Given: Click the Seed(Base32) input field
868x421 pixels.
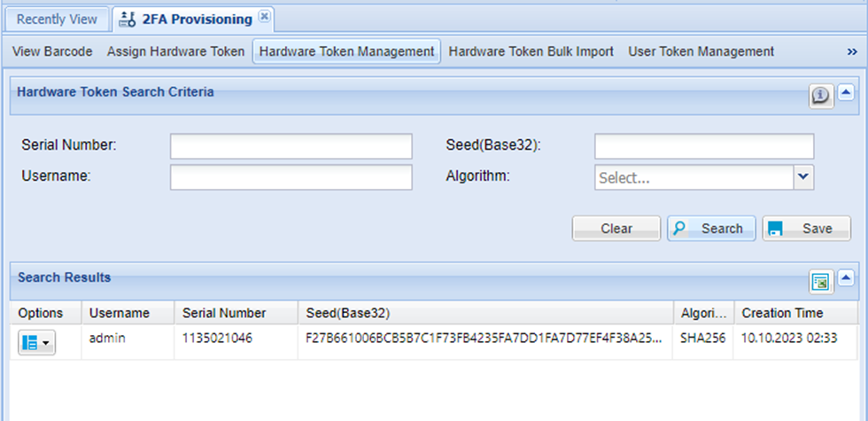Looking at the screenshot, I should point(703,146).
